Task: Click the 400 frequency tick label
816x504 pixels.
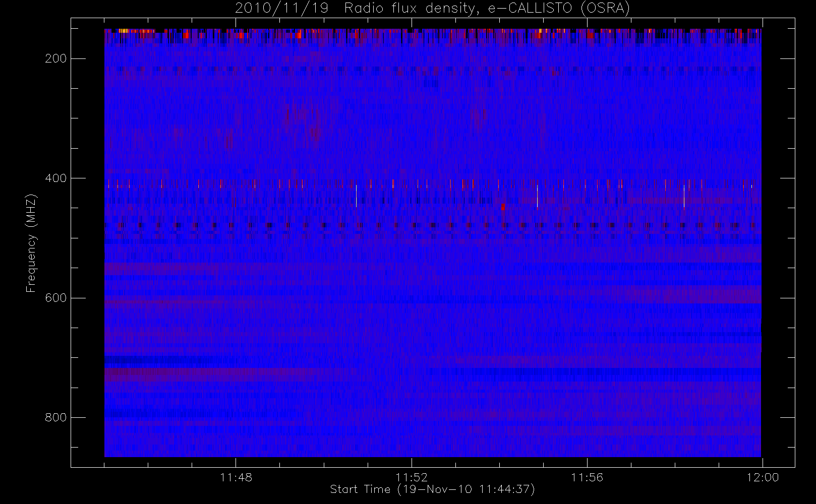Action: [x=55, y=178]
